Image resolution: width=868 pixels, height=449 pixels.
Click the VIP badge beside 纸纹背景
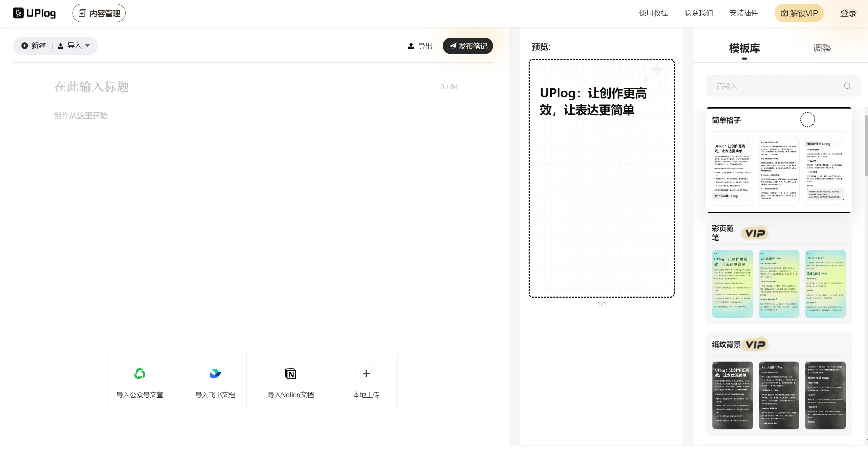click(755, 344)
